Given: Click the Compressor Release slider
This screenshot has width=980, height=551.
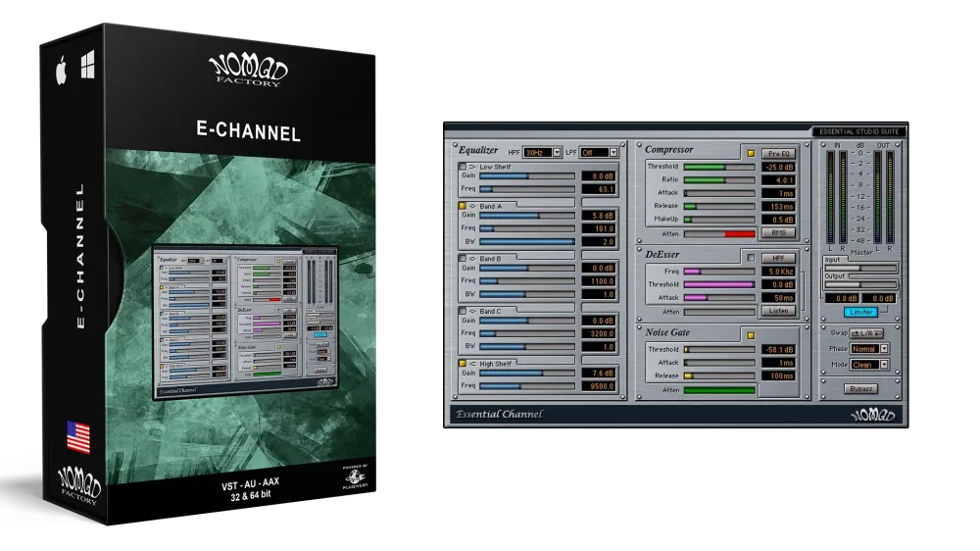Looking at the screenshot, I should (x=719, y=206).
